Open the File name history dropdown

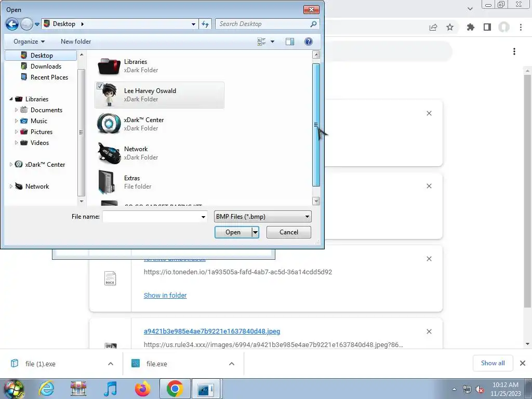203,217
